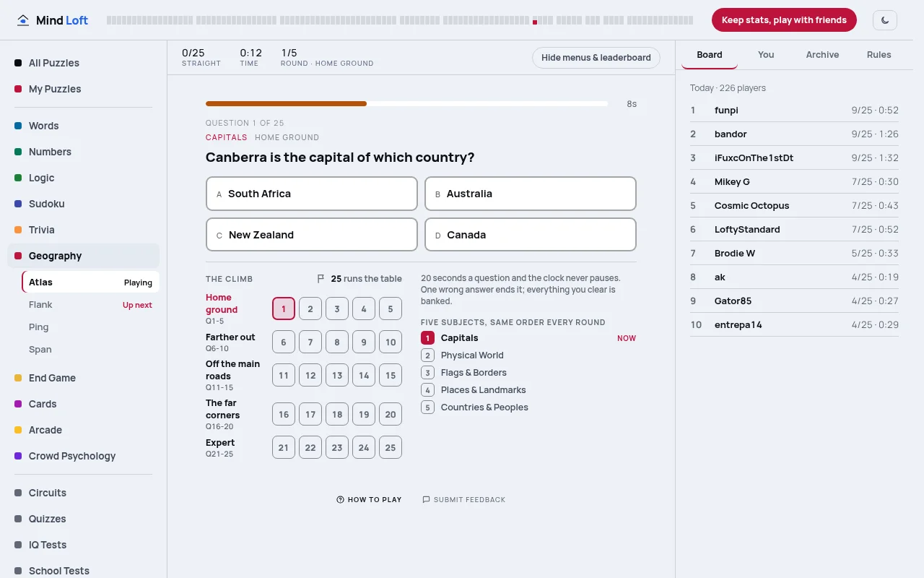Click climb step 25 box
The width and height of the screenshot is (924, 578).
pos(391,447)
